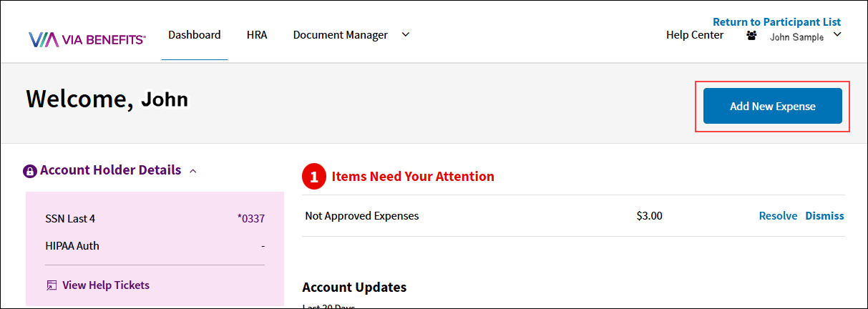Click the red number 1 attention badge
Image resolution: width=868 pixels, height=309 pixels.
(x=313, y=177)
